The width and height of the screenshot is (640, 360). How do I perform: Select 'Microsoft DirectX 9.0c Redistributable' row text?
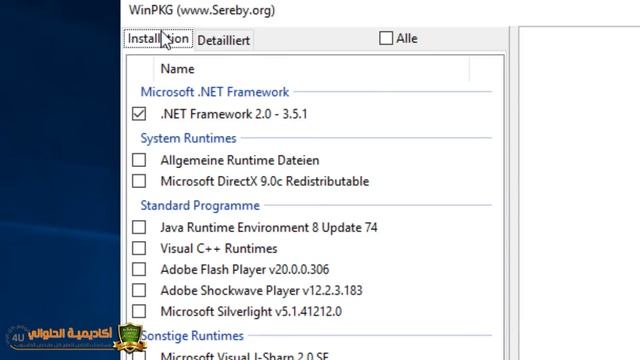click(x=264, y=181)
